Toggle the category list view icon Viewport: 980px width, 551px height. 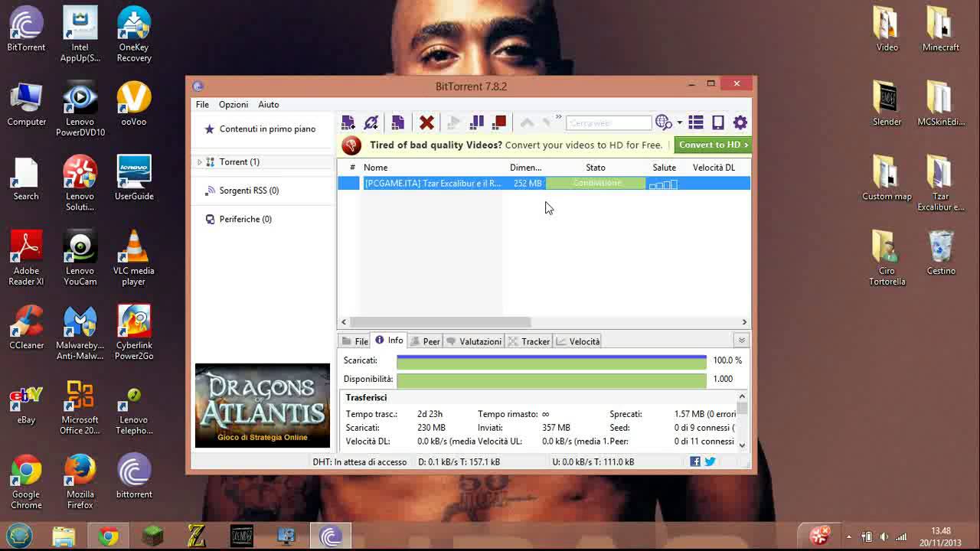[695, 122]
